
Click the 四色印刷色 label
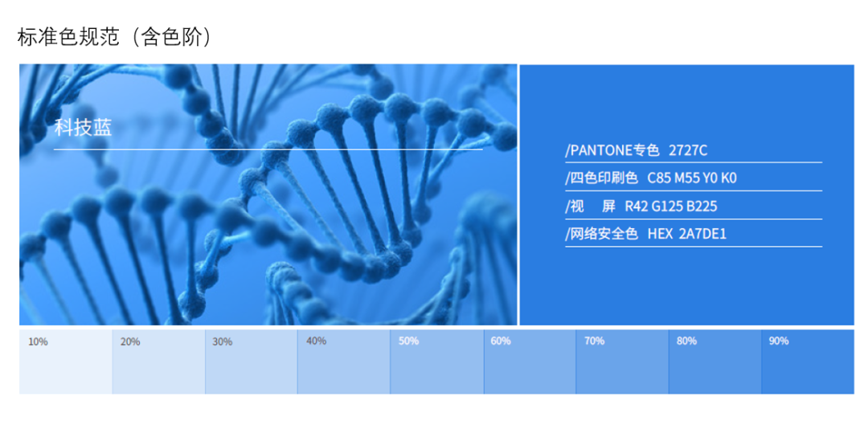[x=602, y=178]
